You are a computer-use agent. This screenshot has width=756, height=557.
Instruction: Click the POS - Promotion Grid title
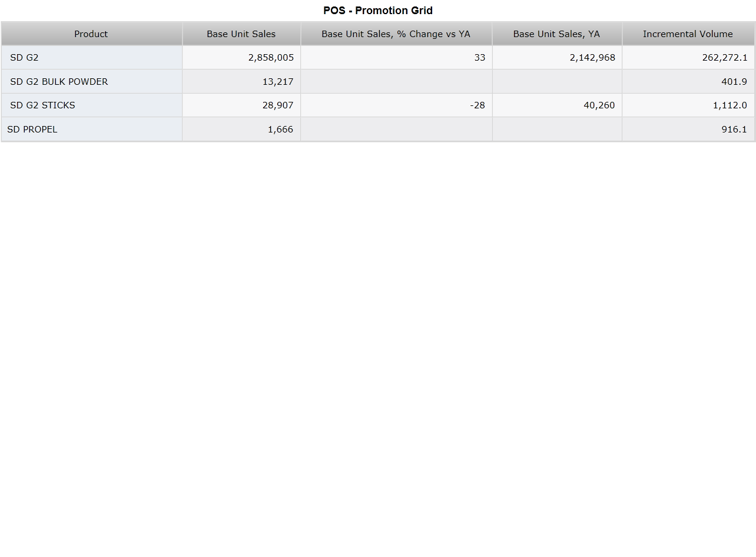pos(378,11)
